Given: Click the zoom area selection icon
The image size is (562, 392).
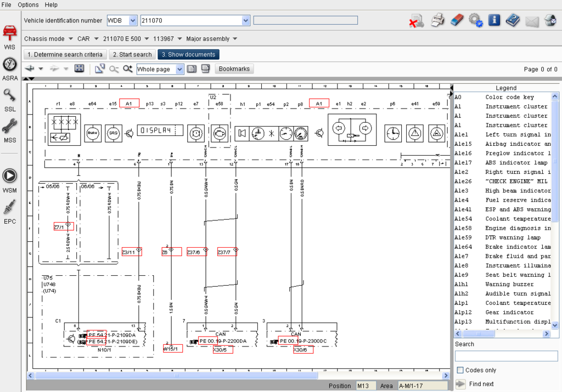Looking at the screenshot, I should [x=100, y=69].
